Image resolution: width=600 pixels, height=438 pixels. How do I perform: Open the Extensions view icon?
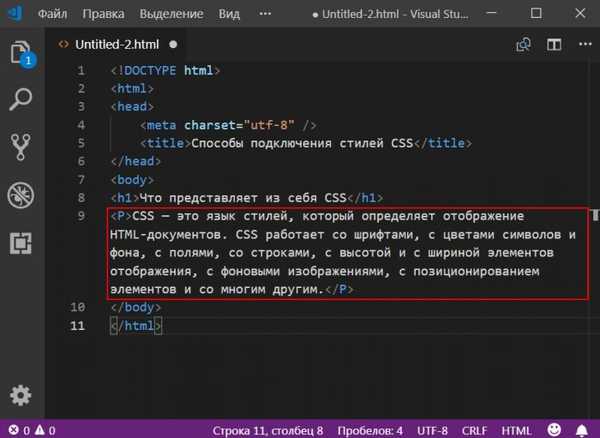click(x=21, y=242)
